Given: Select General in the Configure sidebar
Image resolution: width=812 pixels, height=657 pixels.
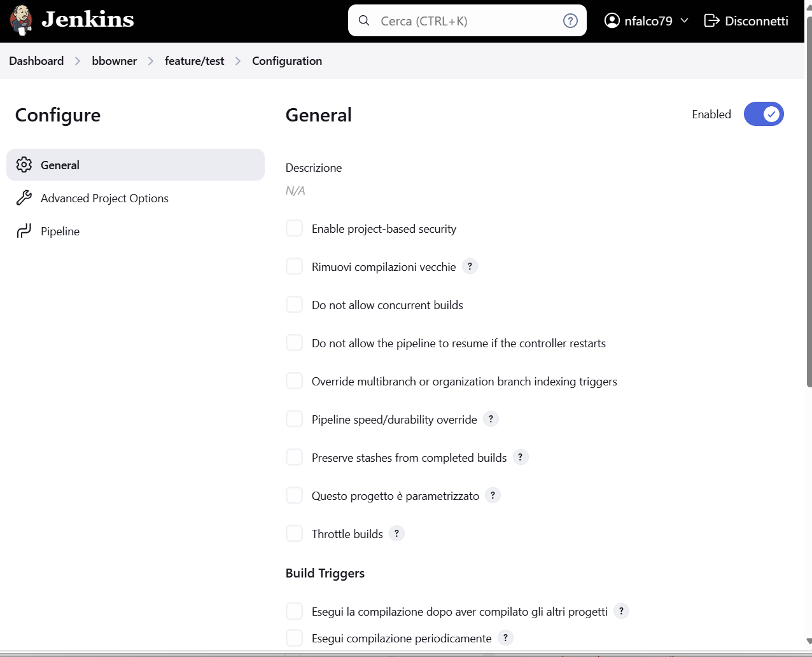Looking at the screenshot, I should pyautogui.click(x=136, y=165).
